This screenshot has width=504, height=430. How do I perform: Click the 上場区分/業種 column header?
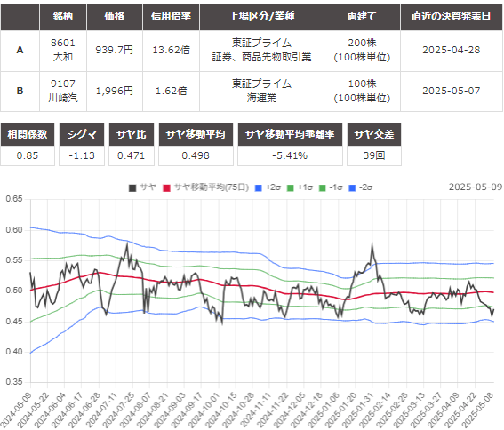point(261,17)
